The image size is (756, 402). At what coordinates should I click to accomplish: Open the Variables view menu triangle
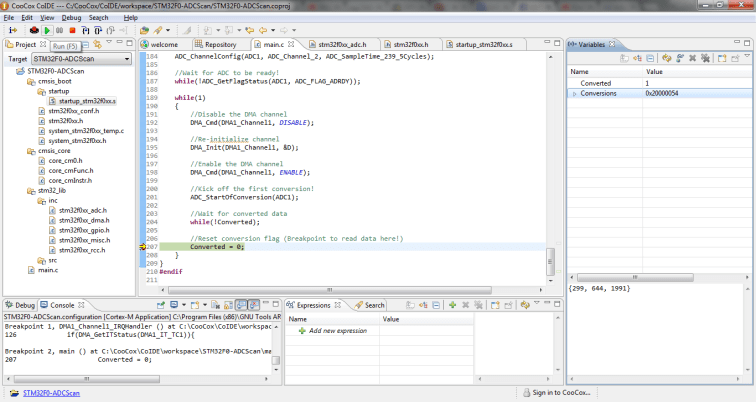pyautogui.click(x=747, y=56)
